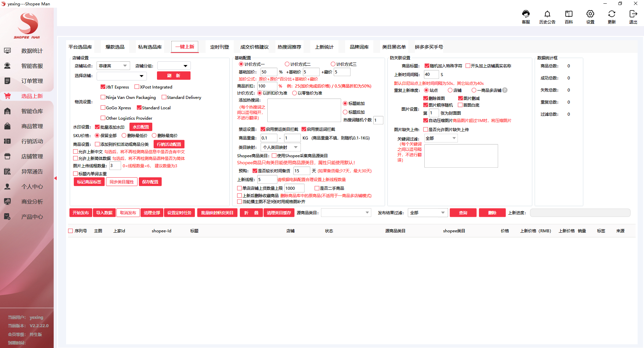Toggle the 序列号 select-all checkbox
The width and height of the screenshot is (644, 348).
(x=70, y=231)
